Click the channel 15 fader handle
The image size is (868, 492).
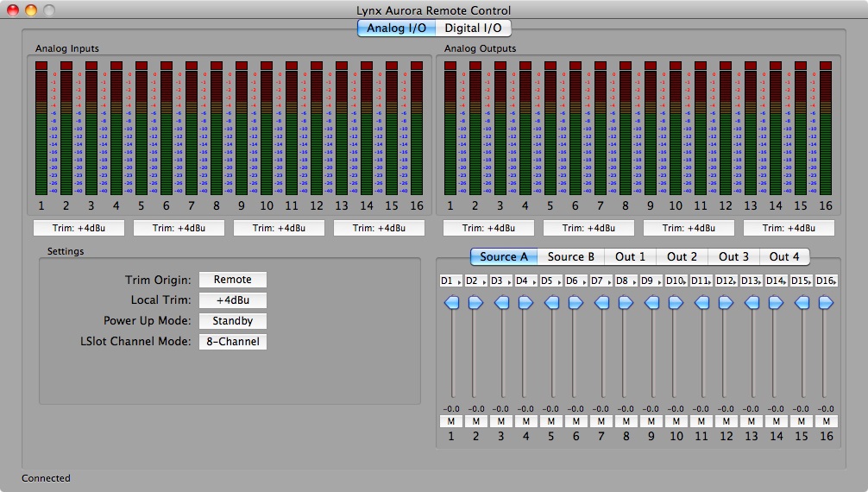coord(802,302)
